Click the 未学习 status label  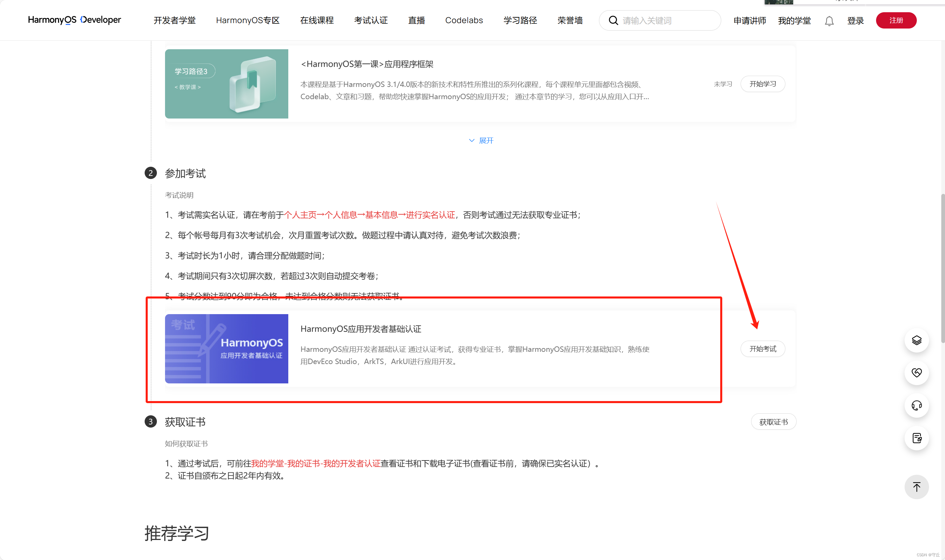point(723,84)
